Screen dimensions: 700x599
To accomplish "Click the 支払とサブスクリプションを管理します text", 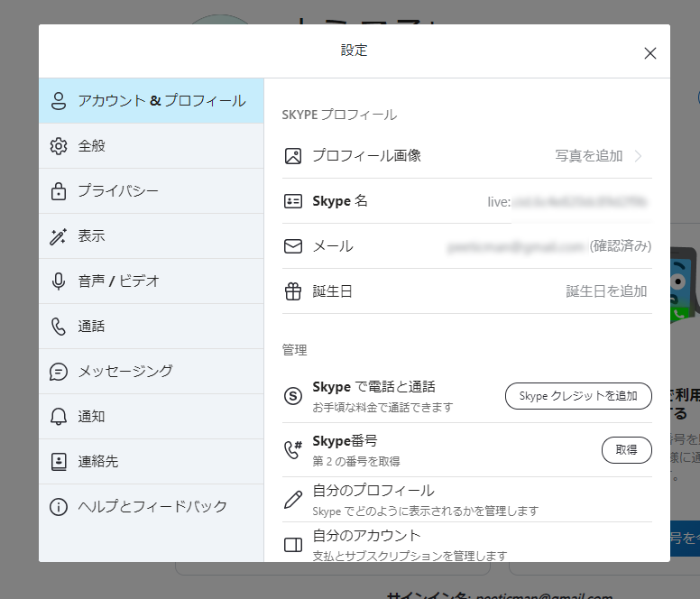I will pyautogui.click(x=410, y=556).
